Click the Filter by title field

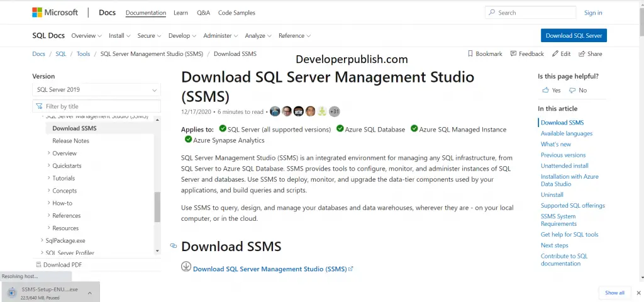tap(96, 106)
